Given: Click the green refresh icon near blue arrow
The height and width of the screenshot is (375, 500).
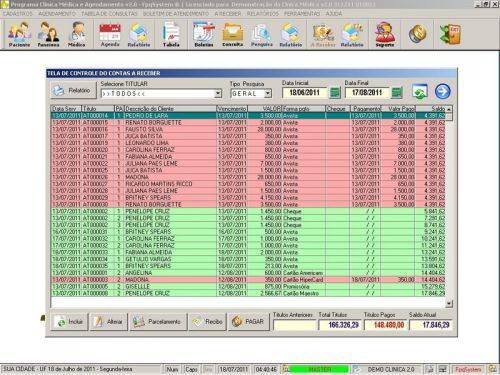Looking at the screenshot, I should [x=420, y=91].
